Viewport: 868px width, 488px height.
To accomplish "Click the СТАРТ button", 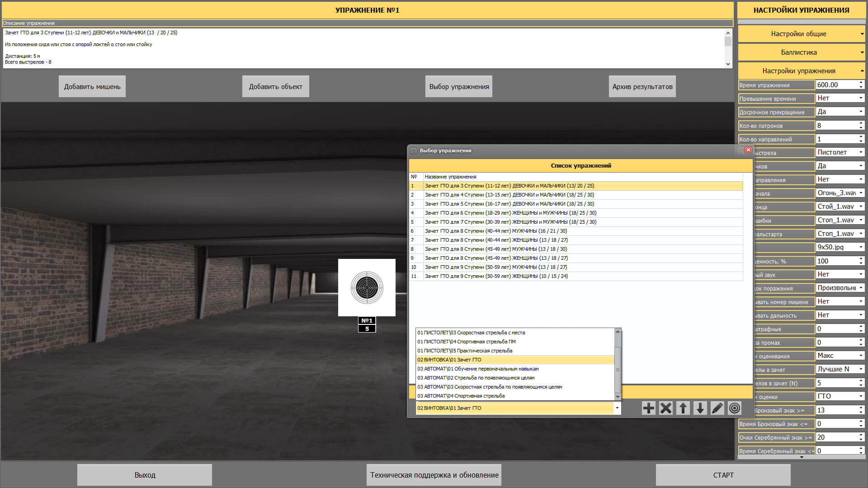I will (x=723, y=475).
